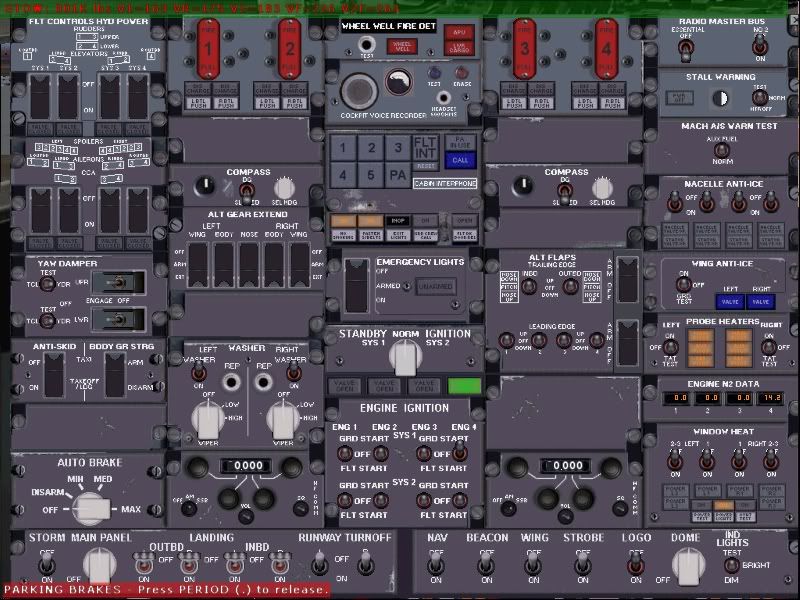Click the UNARMED emergency lights indicator
The image size is (800, 600).
click(436, 287)
